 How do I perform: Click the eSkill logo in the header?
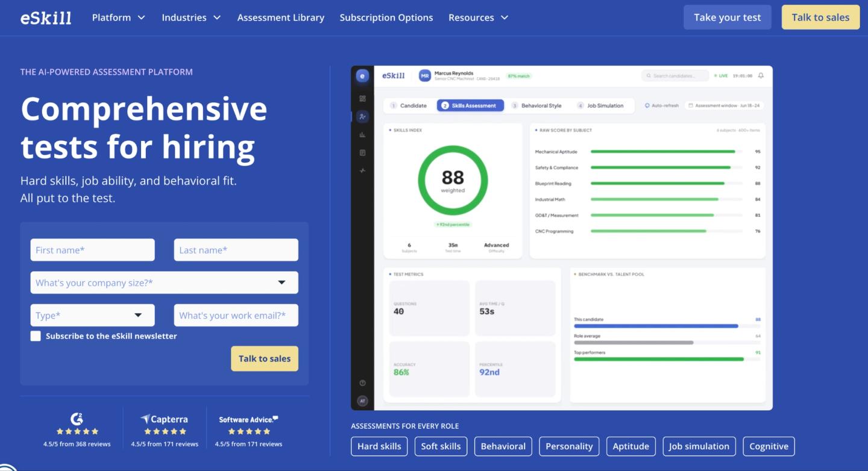pos(46,17)
